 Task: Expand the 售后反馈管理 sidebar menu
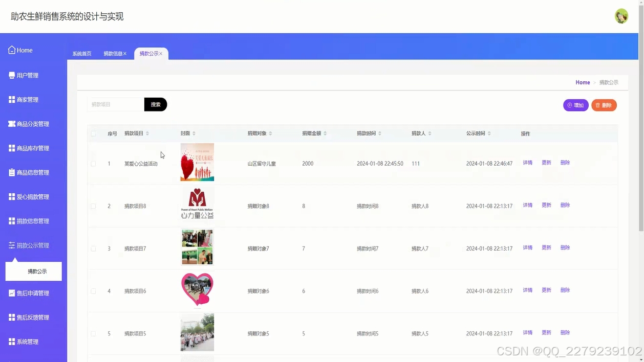click(33, 318)
